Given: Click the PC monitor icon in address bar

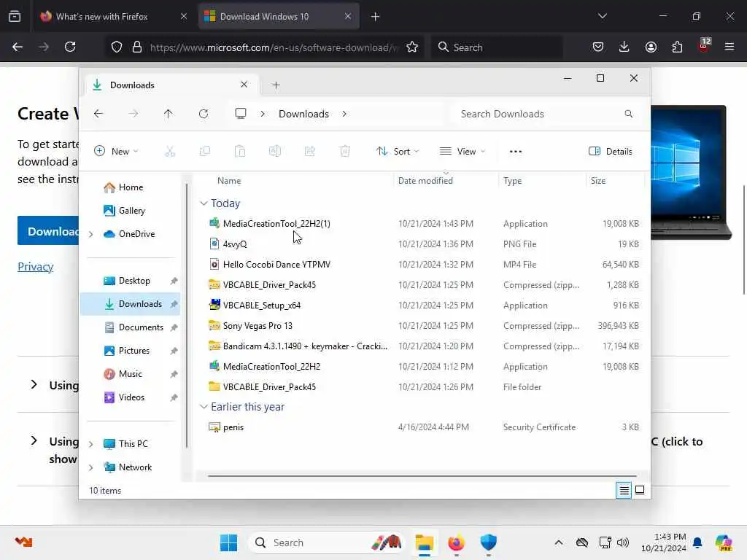Looking at the screenshot, I should [x=241, y=113].
